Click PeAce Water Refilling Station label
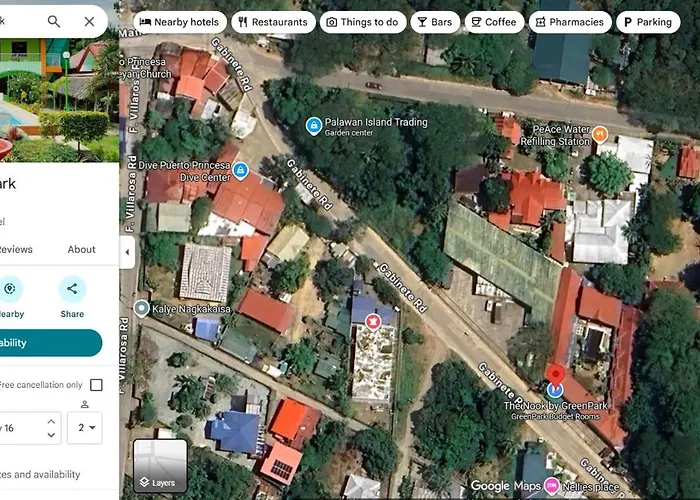This screenshot has height=500, width=700. pyautogui.click(x=555, y=135)
